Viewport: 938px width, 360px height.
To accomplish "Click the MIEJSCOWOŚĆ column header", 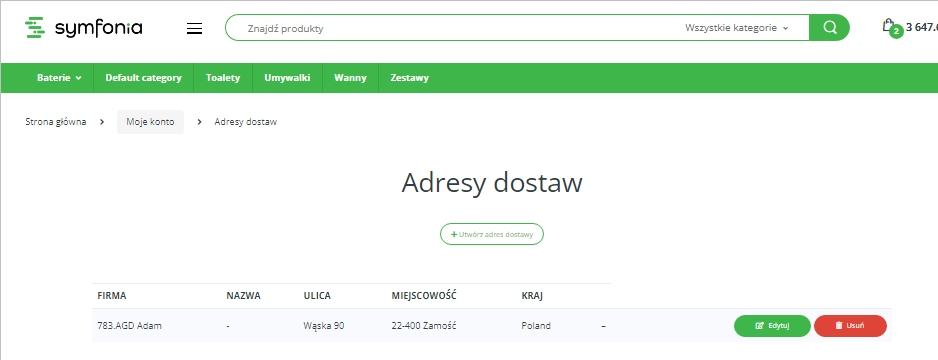I will point(424,296).
